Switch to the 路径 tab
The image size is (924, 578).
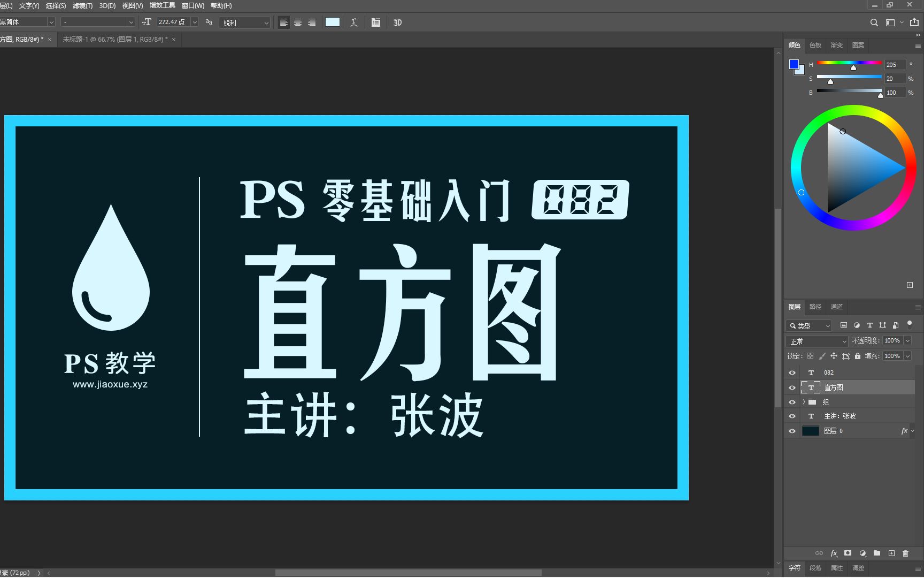coord(815,307)
